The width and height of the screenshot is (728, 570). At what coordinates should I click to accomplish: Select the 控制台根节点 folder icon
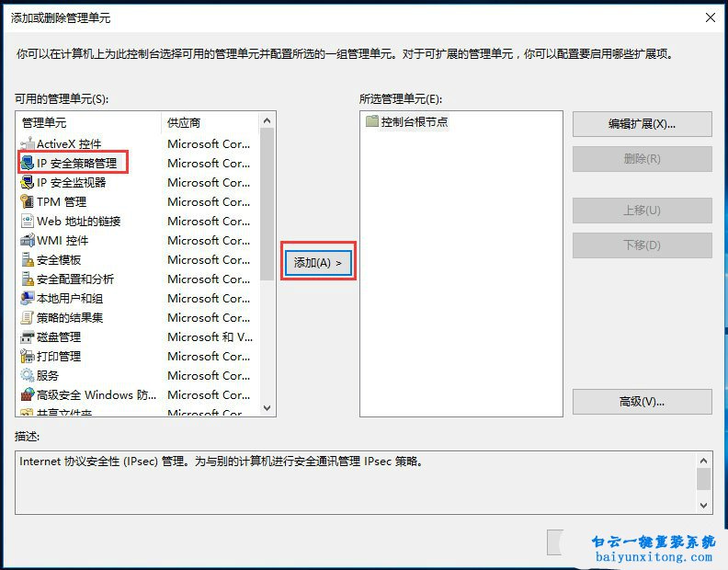[372, 121]
